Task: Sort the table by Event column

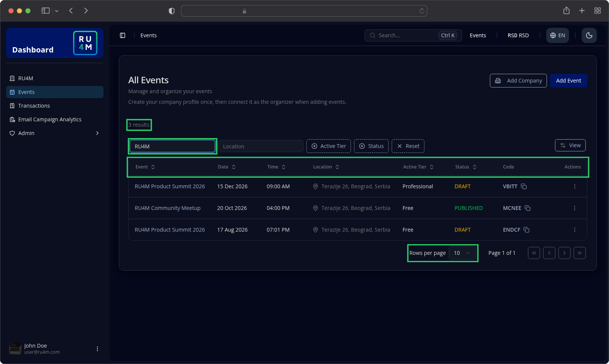Action: tap(145, 167)
